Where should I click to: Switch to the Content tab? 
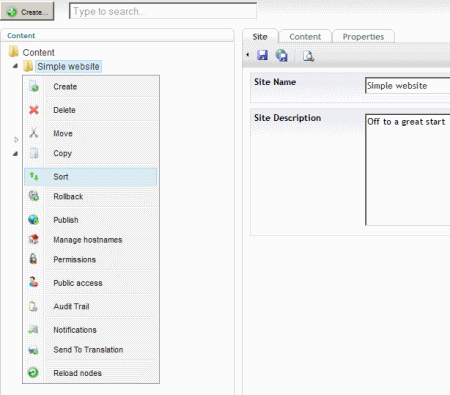[x=305, y=37]
